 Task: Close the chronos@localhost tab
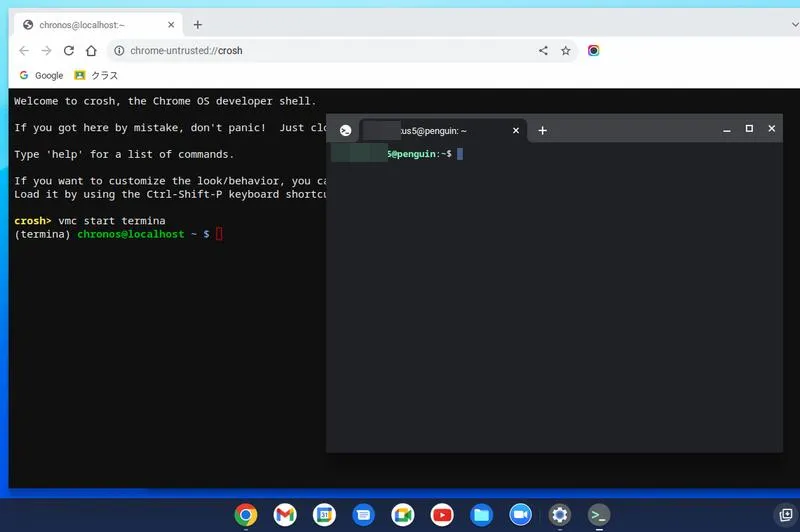coord(171,24)
